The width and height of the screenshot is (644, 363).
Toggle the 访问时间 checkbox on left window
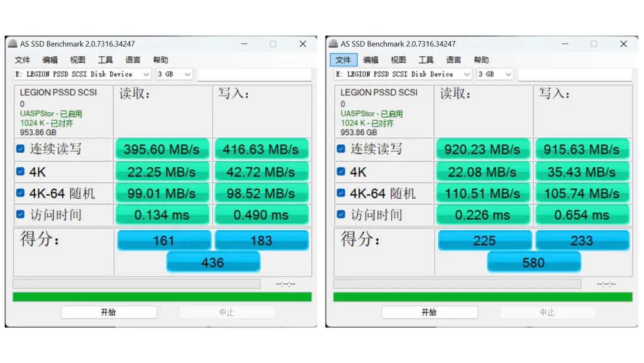(20, 214)
